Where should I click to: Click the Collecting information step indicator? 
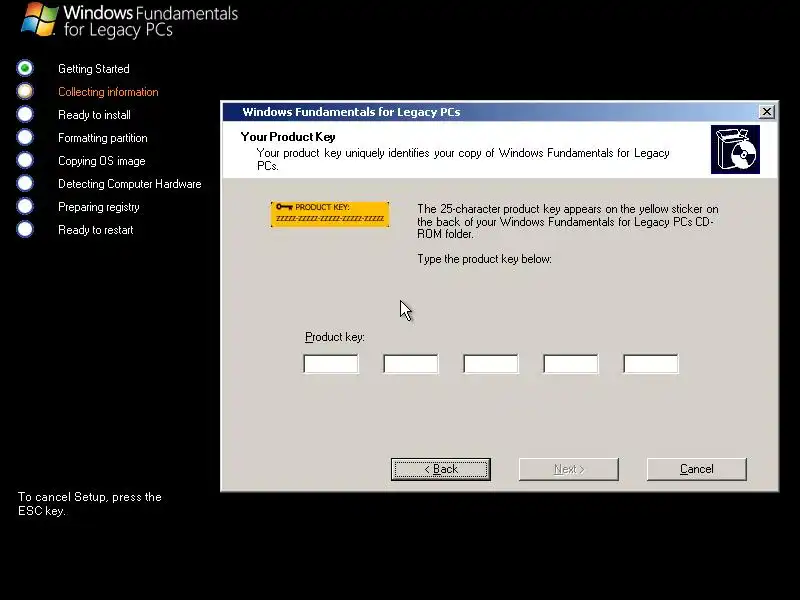24,91
